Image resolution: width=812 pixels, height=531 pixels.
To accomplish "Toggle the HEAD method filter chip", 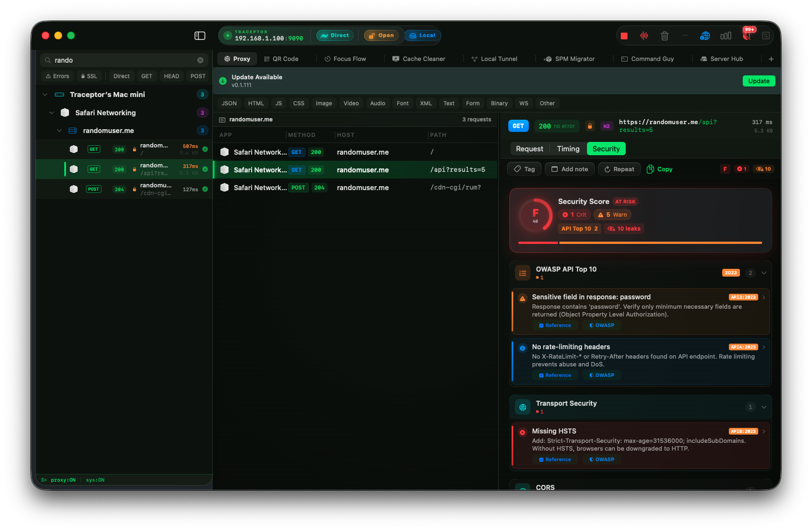I will pyautogui.click(x=171, y=76).
